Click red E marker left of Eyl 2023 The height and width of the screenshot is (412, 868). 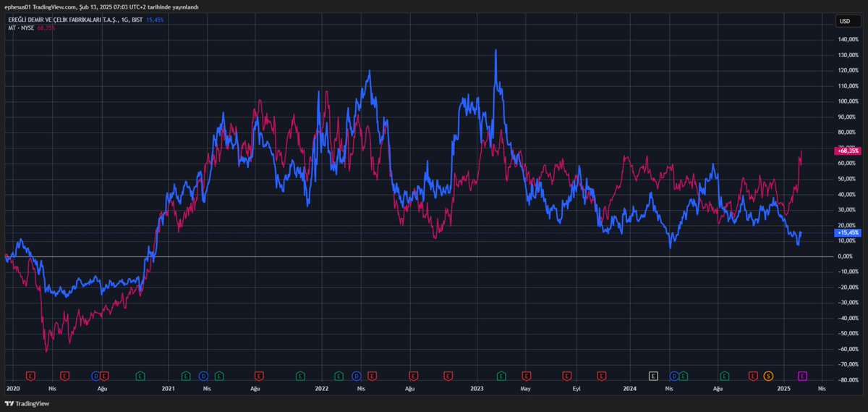(x=566, y=376)
